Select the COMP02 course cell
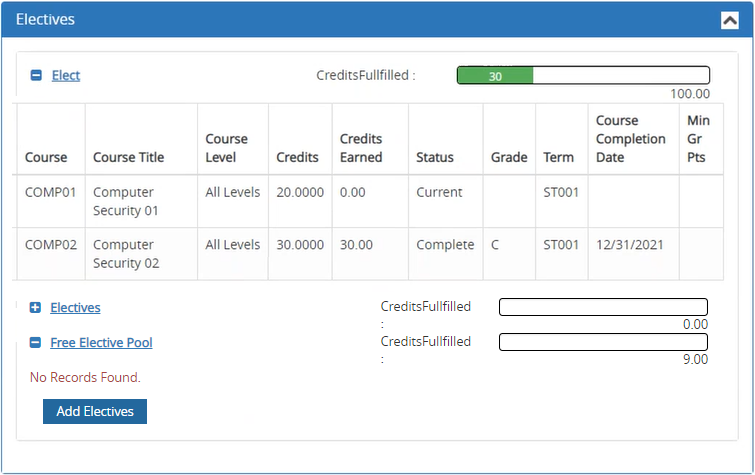755x475 pixels. point(50,245)
